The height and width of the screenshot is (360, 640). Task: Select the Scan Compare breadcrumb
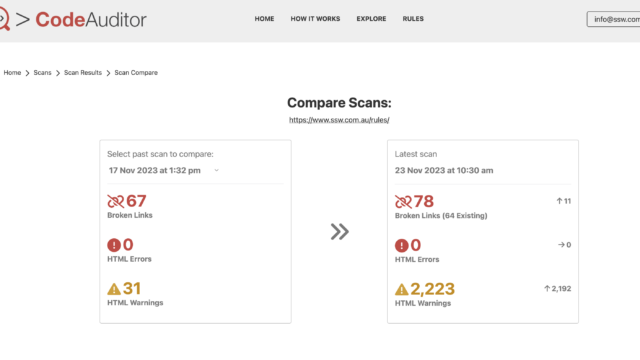tap(136, 73)
